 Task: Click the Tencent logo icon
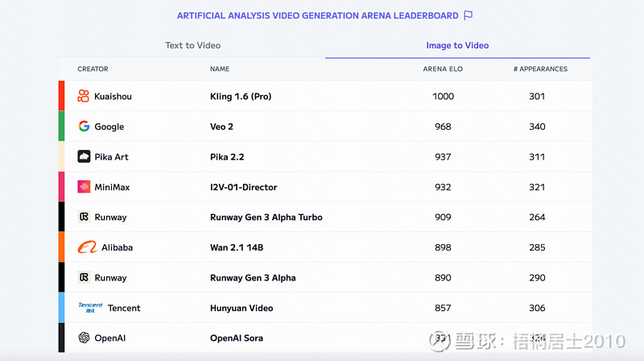coord(90,308)
